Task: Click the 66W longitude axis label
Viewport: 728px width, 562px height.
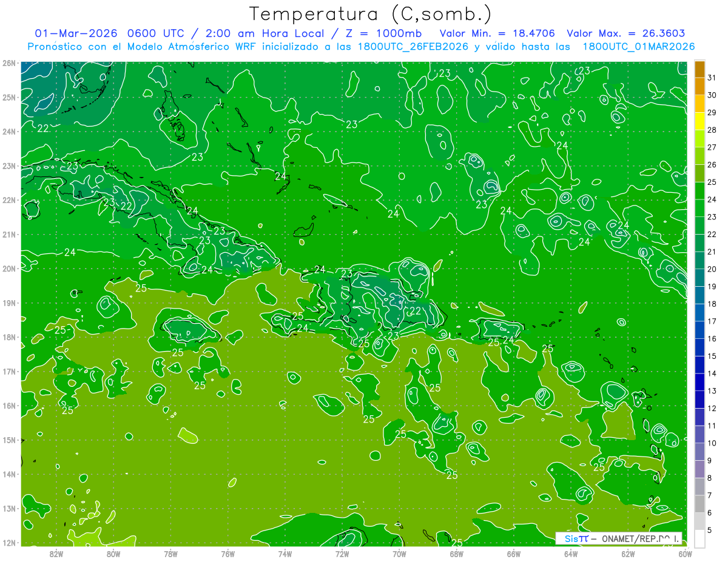Action: tap(513, 554)
